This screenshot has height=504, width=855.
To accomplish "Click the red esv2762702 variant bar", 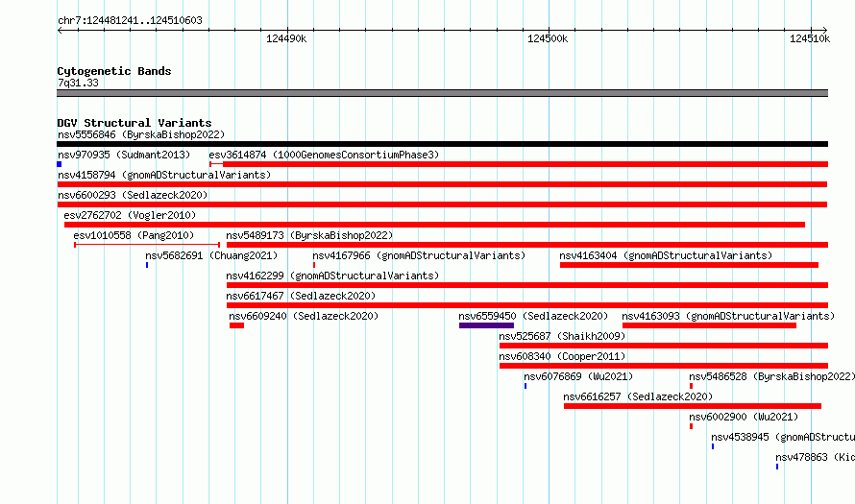I will coord(434,225).
